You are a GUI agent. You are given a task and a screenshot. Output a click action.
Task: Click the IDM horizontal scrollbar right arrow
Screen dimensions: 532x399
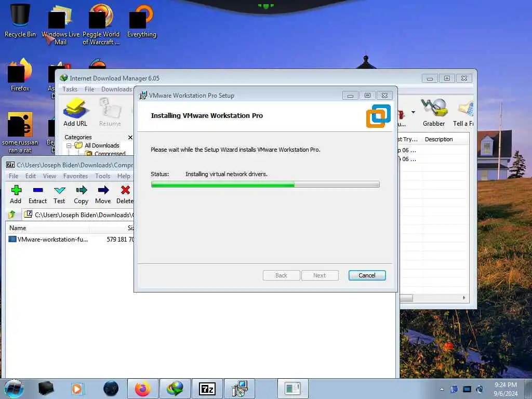(464, 298)
